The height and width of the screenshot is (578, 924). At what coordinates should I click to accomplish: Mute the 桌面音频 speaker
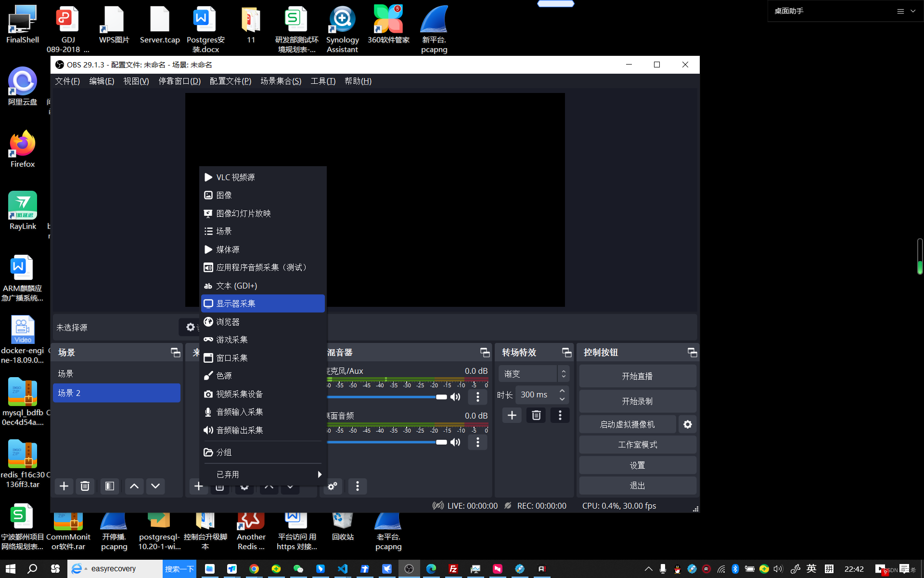tap(455, 442)
